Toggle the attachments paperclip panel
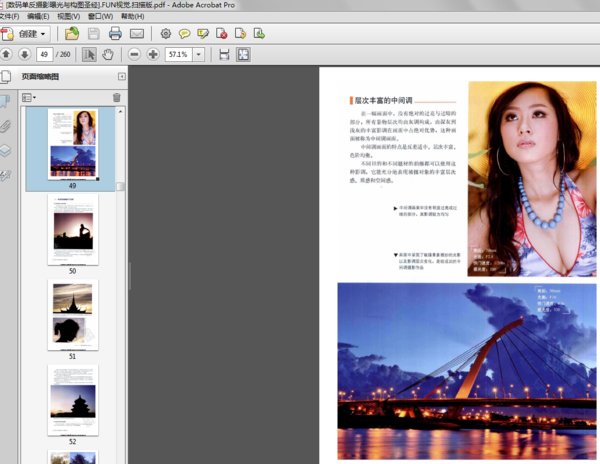This screenshot has width=600, height=464. 5,126
